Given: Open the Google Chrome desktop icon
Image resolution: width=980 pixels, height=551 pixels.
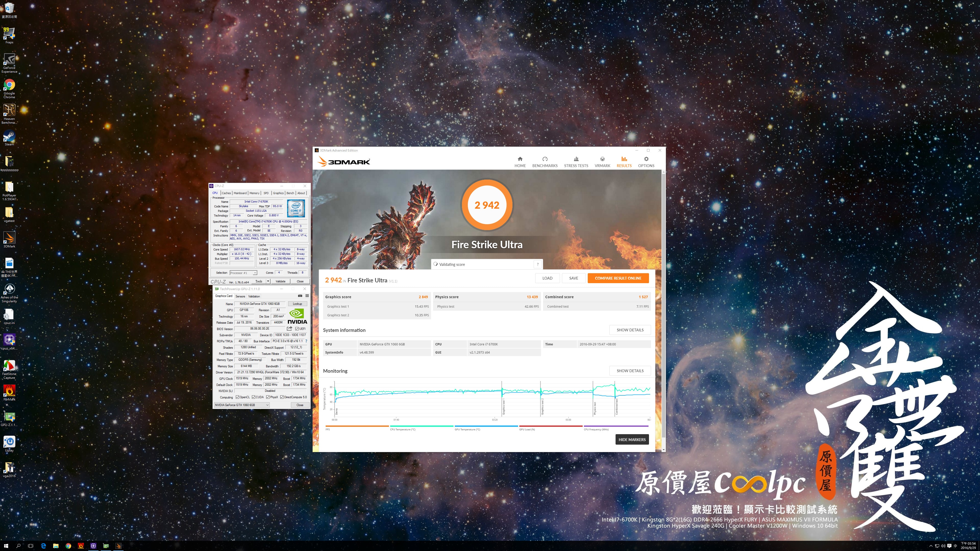Looking at the screenshot, I should pyautogui.click(x=9, y=89).
